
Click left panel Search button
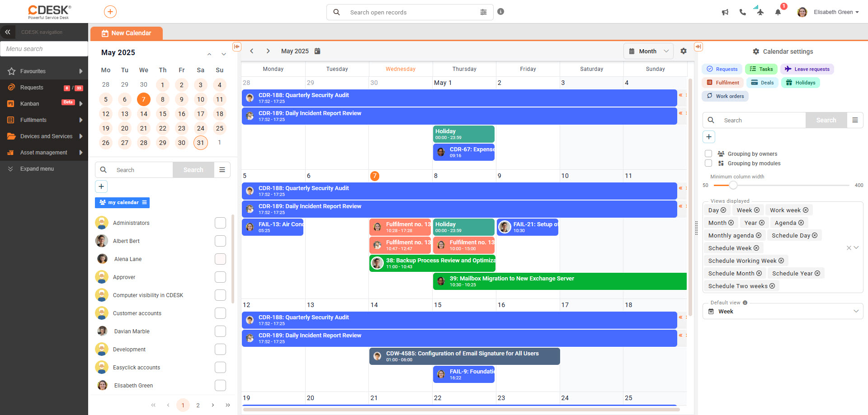click(x=193, y=170)
